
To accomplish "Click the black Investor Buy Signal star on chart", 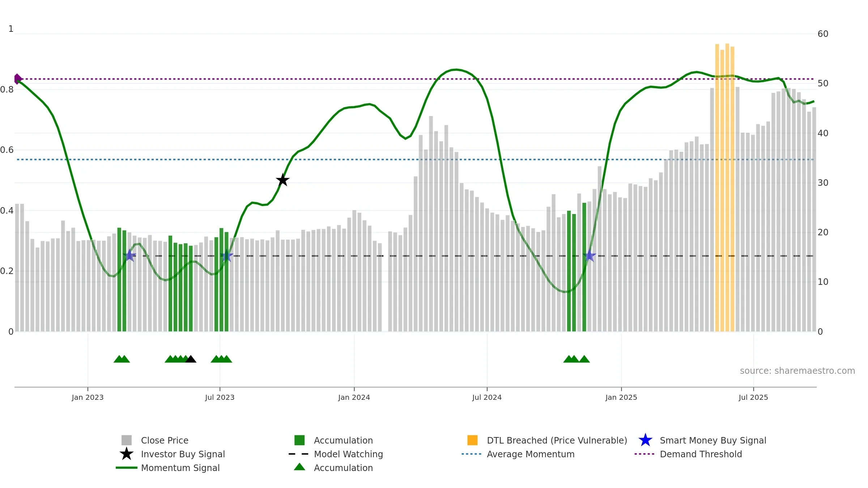I will click(x=282, y=180).
